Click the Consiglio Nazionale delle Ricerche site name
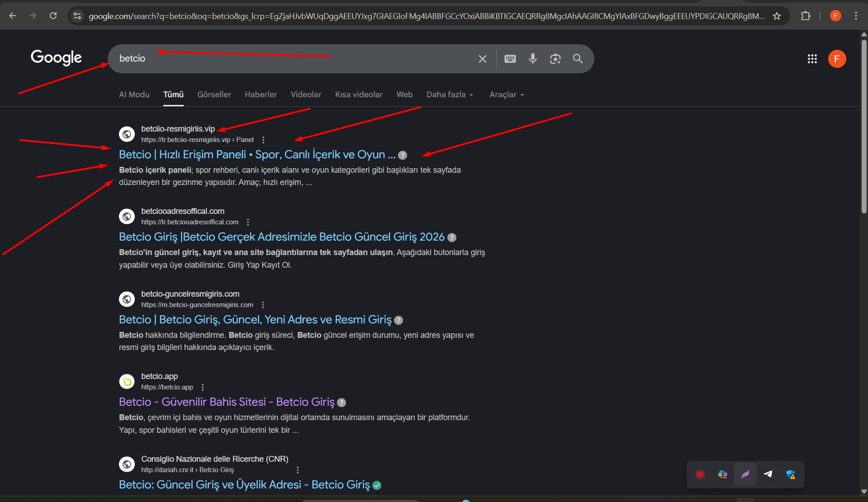The image size is (868, 502). (215, 459)
